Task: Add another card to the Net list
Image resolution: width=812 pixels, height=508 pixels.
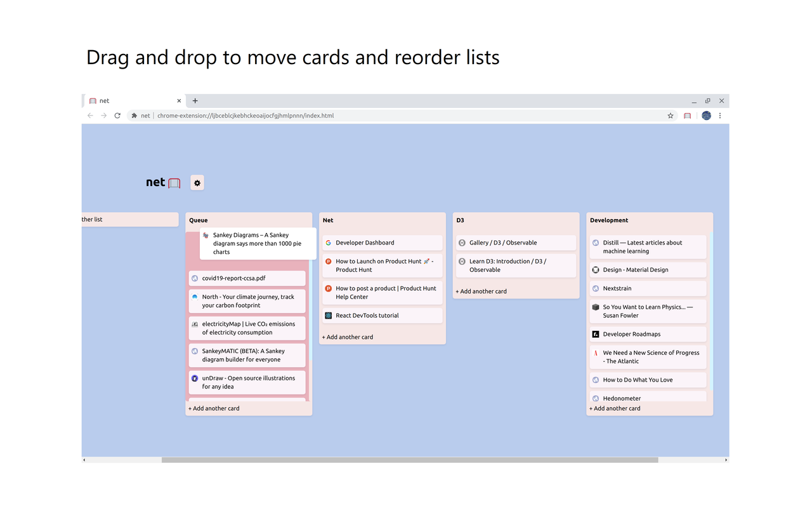Action: click(x=348, y=337)
